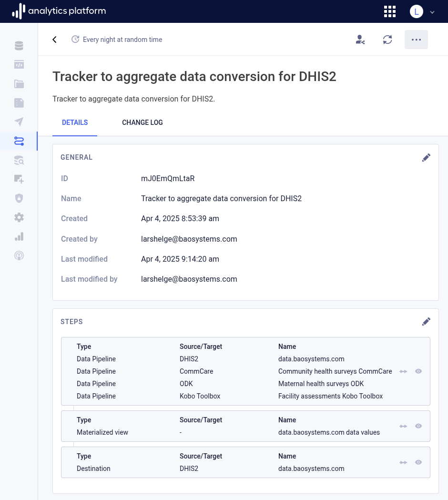Click the CommCare source cell

point(196,371)
